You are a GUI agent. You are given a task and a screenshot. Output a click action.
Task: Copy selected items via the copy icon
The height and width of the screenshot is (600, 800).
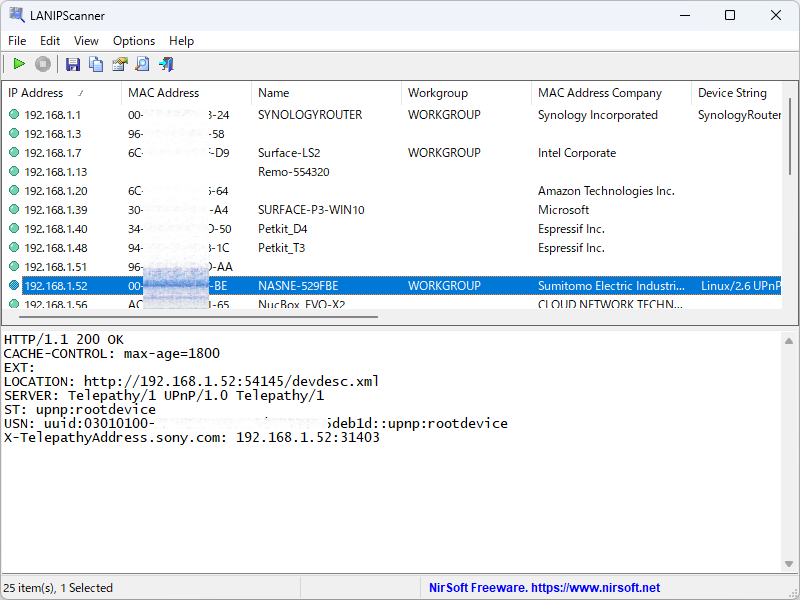pos(95,63)
